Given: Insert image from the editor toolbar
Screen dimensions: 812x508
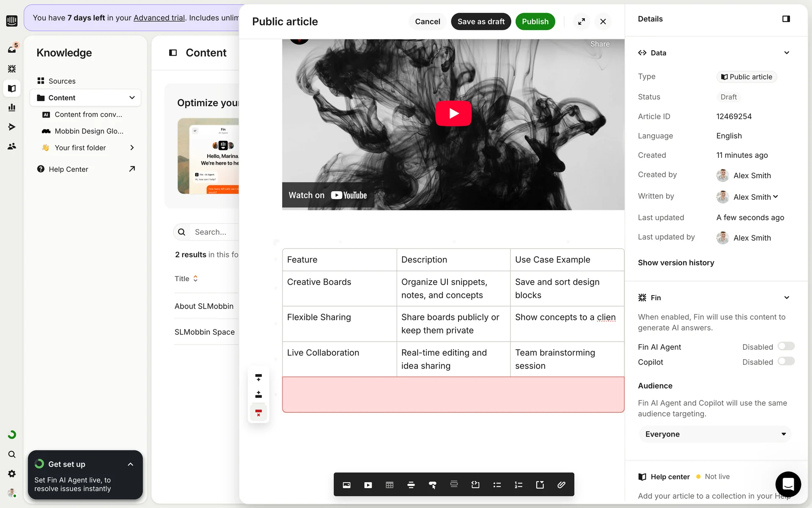Looking at the screenshot, I should pos(346,485).
